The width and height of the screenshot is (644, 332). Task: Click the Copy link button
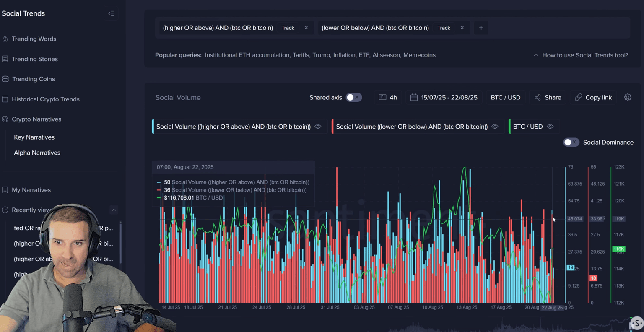click(593, 97)
